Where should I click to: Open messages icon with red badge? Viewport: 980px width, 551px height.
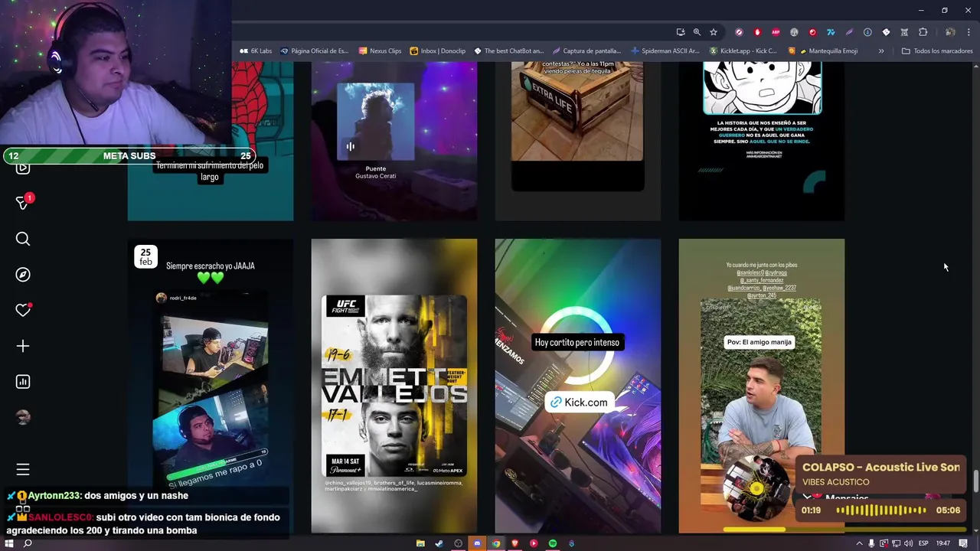click(23, 203)
